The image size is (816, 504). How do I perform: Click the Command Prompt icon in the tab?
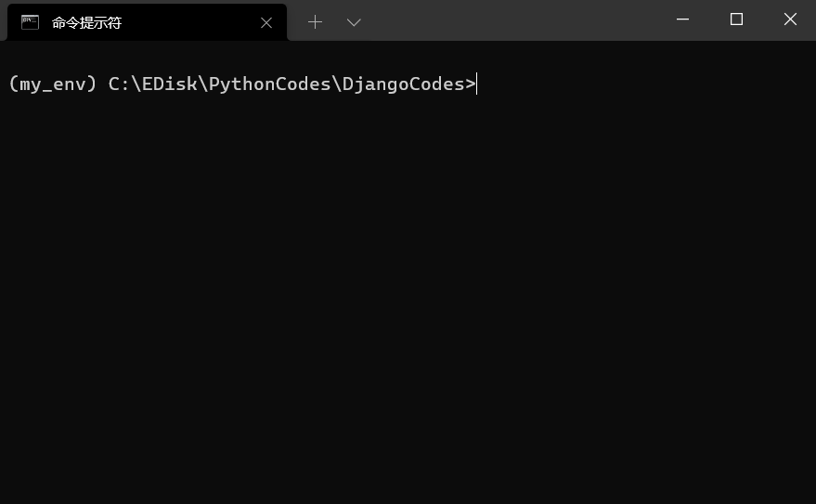[x=30, y=22]
